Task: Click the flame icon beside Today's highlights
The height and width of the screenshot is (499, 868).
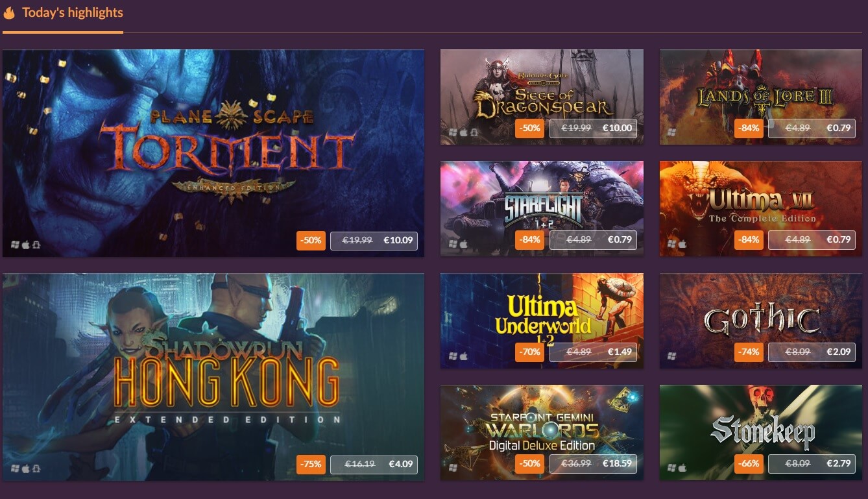Action: (x=9, y=12)
